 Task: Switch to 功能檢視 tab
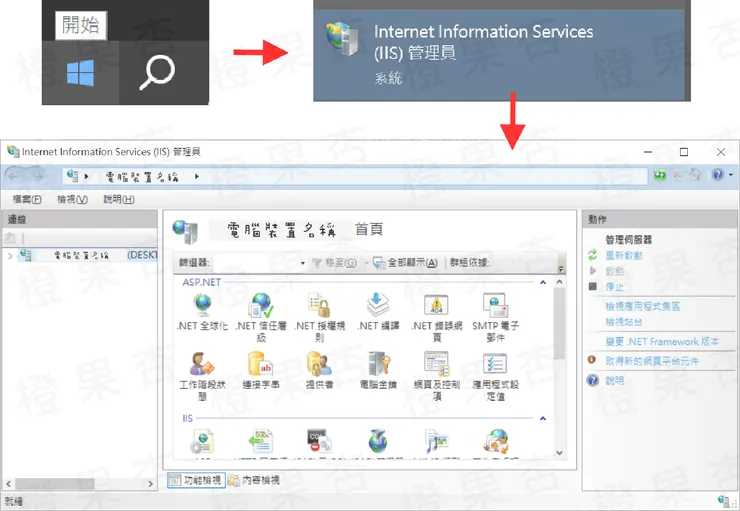(x=196, y=480)
